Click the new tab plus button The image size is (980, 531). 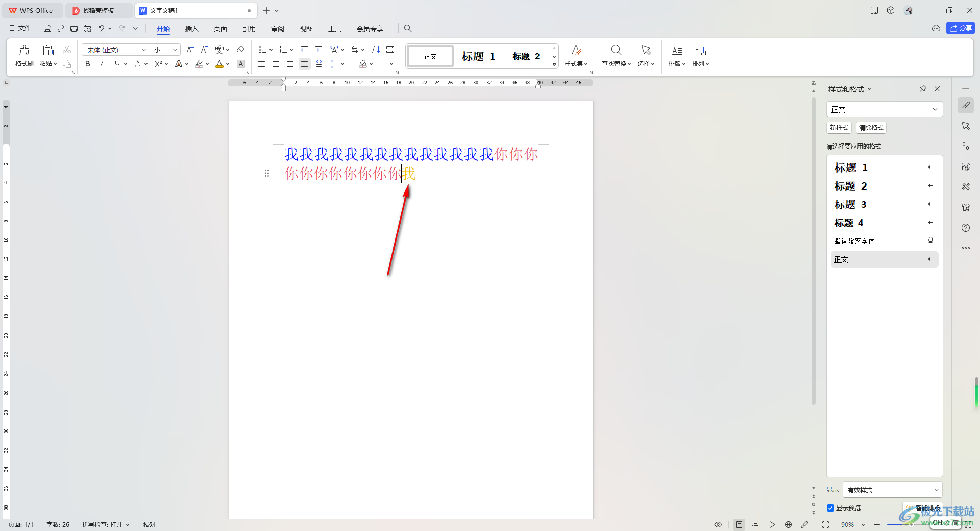(x=266, y=10)
